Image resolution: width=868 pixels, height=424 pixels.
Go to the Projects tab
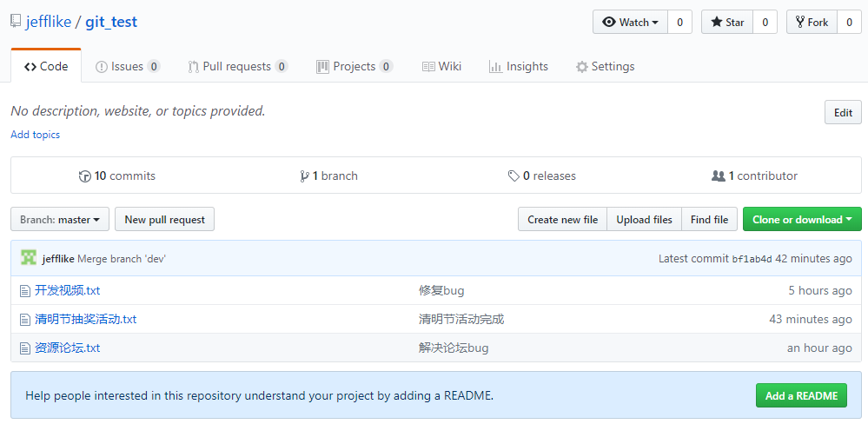point(354,66)
